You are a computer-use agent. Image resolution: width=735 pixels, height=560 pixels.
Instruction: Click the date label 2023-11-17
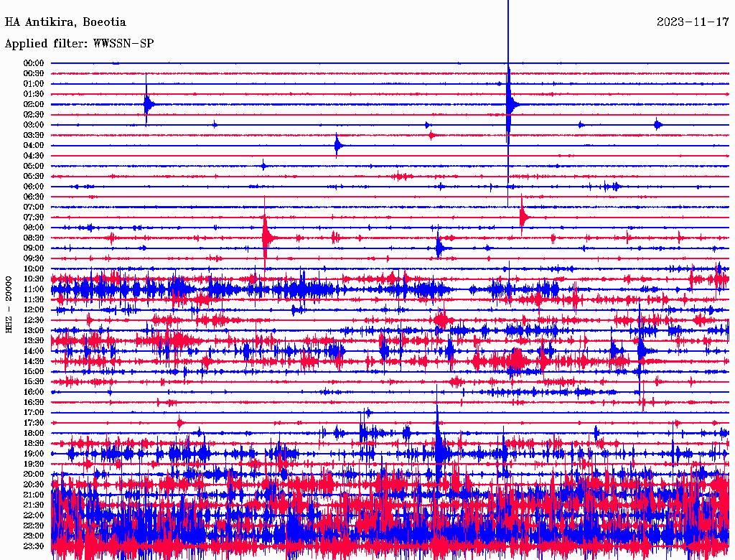coord(693,22)
